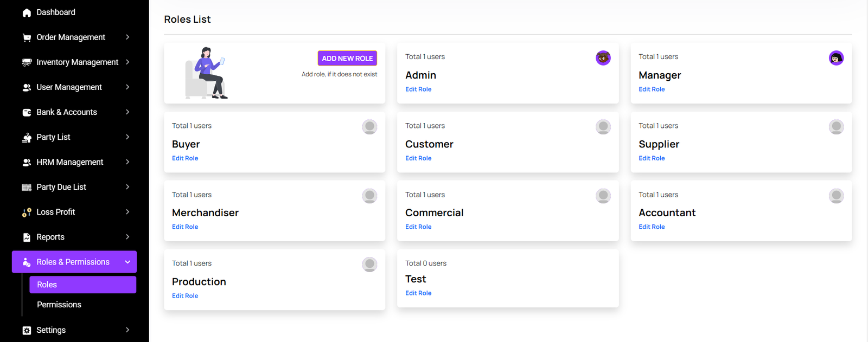
Task: Open the Party List menu
Action: (53, 137)
